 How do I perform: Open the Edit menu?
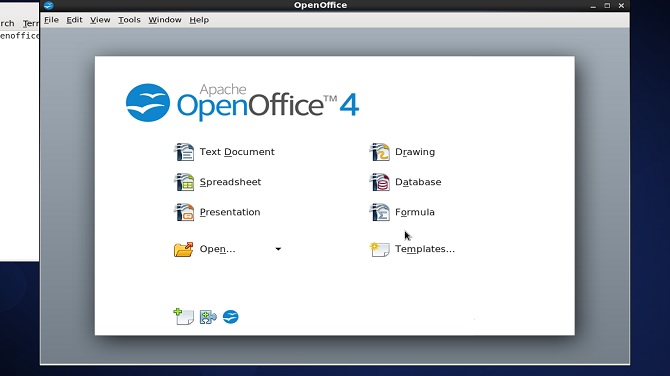pos(74,20)
